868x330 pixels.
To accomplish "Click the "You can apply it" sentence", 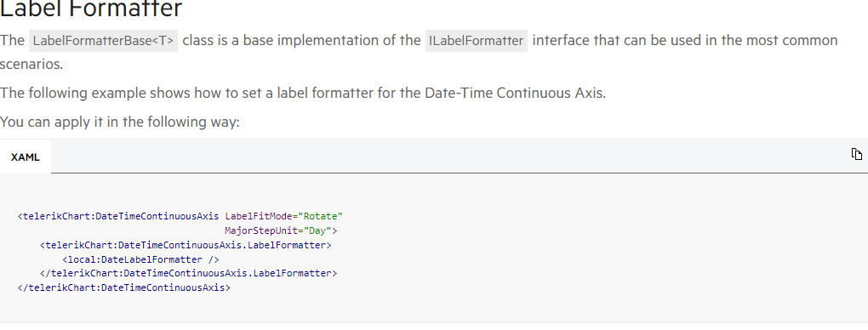I will (x=120, y=122).
